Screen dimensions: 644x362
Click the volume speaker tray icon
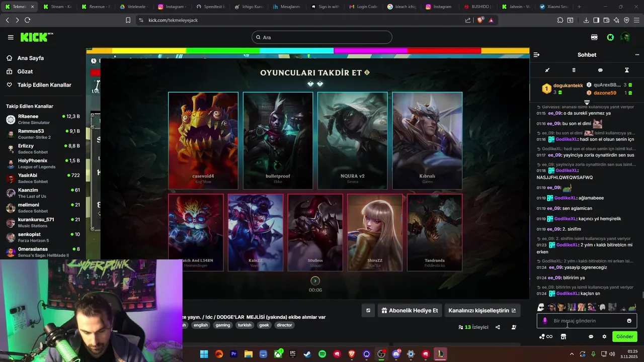(612, 354)
